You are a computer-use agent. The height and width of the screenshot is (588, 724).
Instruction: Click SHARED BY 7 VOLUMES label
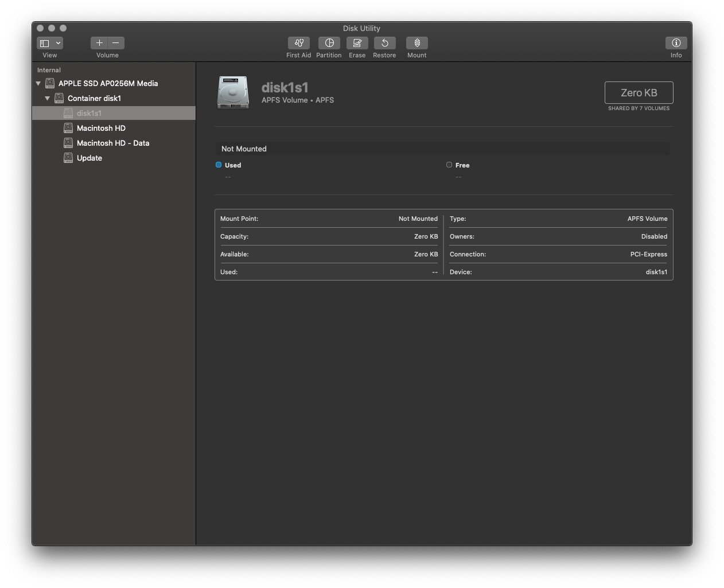coord(639,108)
